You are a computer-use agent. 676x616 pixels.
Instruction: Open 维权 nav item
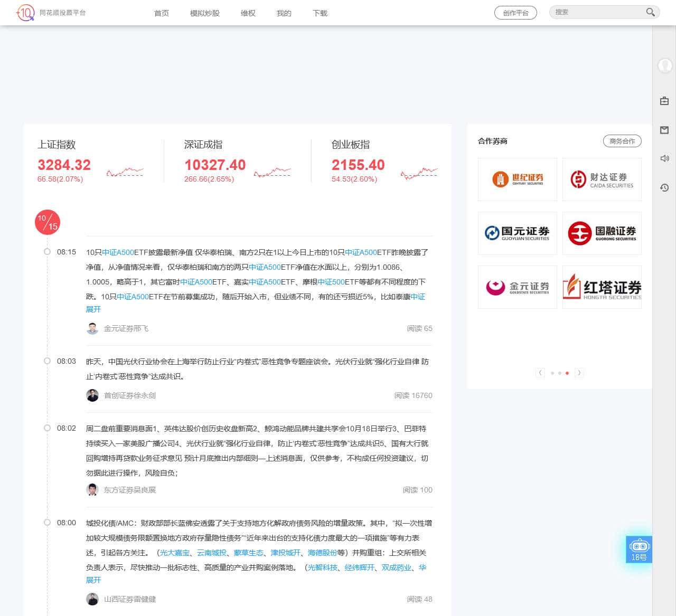tap(248, 13)
